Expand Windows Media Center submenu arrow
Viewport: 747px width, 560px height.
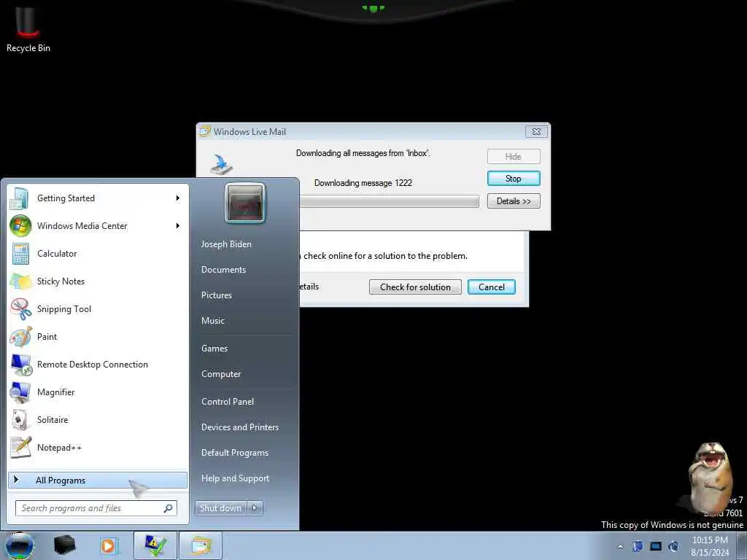178,226
